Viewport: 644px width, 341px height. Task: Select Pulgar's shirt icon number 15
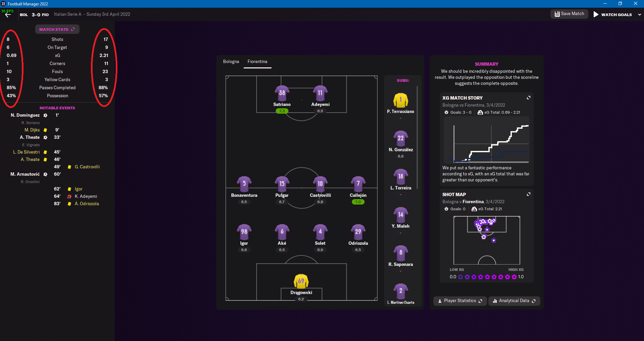[x=282, y=184]
